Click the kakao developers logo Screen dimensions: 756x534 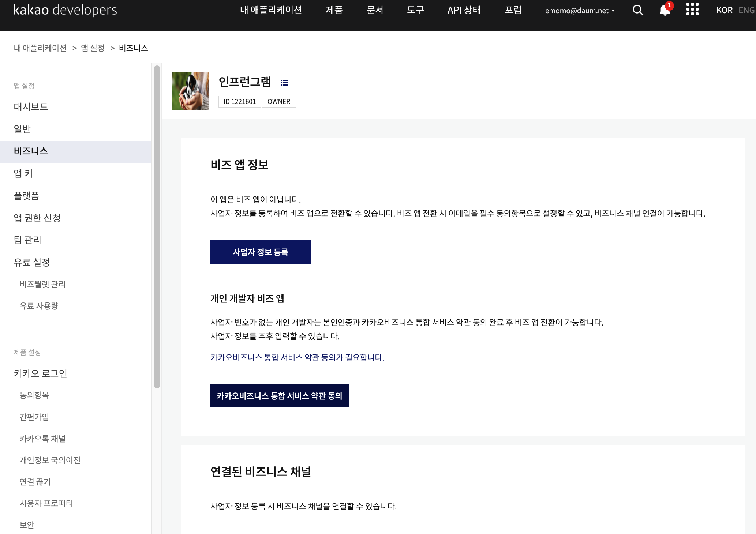pos(65,10)
